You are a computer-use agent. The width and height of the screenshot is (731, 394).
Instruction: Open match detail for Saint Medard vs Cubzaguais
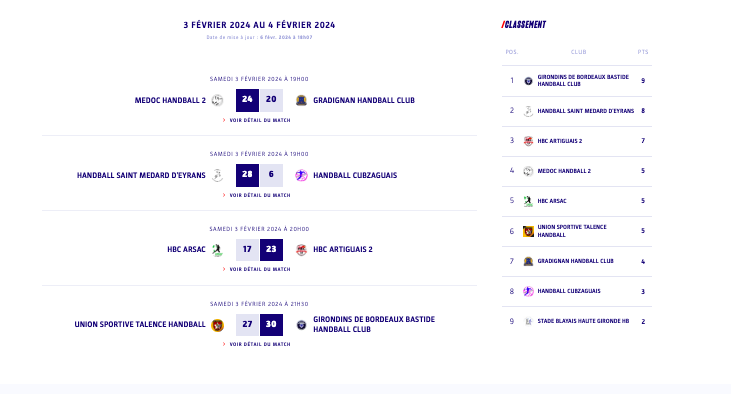tap(256, 195)
